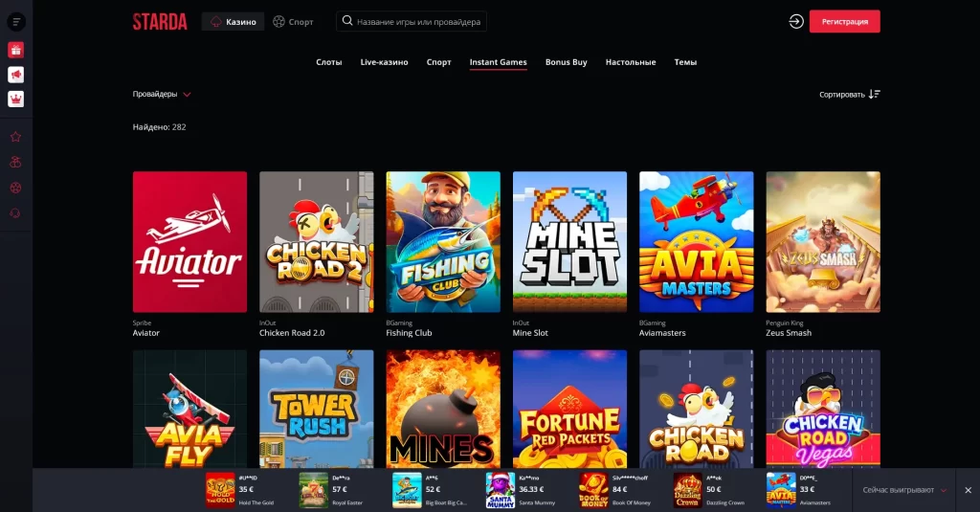Open the megaphone promotions icon
Viewport: 980px width, 512px height.
[x=16, y=75]
